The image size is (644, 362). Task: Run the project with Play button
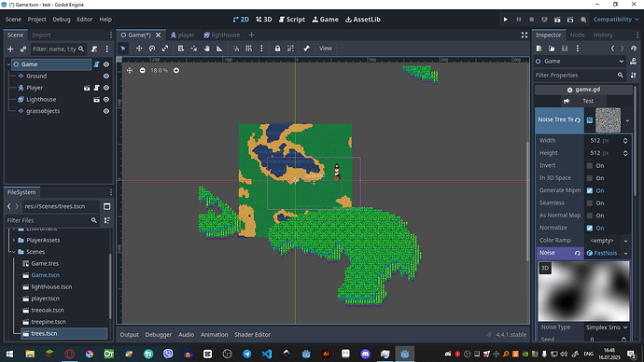point(506,20)
